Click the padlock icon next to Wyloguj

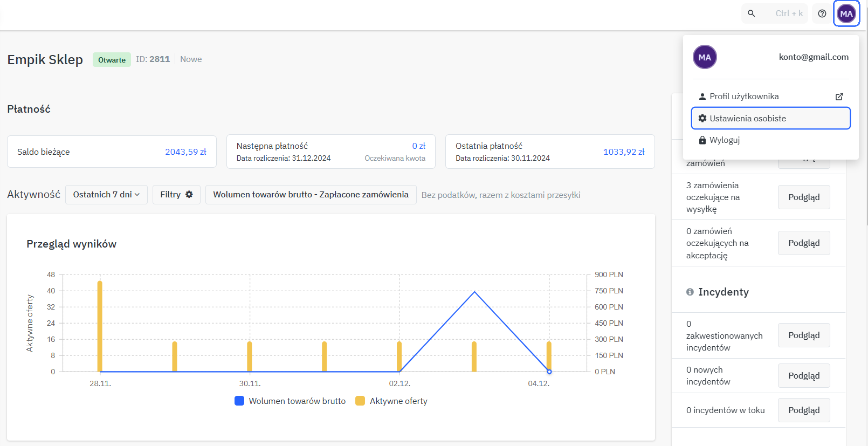(x=702, y=140)
